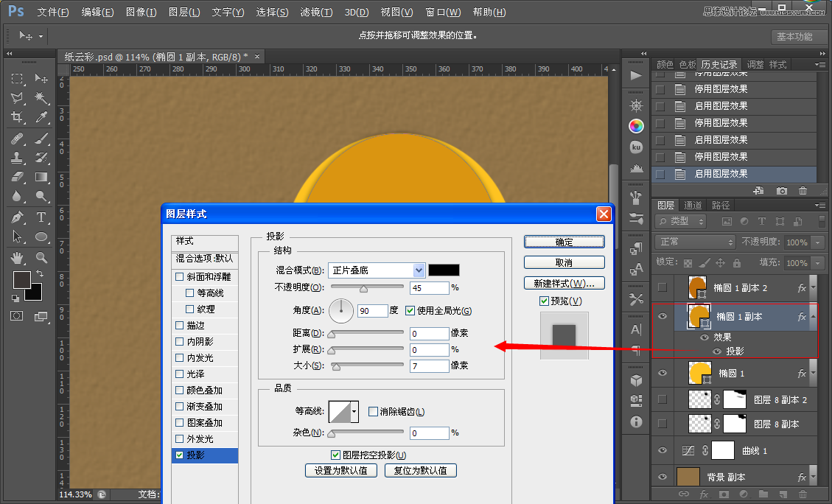Viewport: 832px width, 504px height.
Task: Select the Crop tool
Action: point(17,117)
